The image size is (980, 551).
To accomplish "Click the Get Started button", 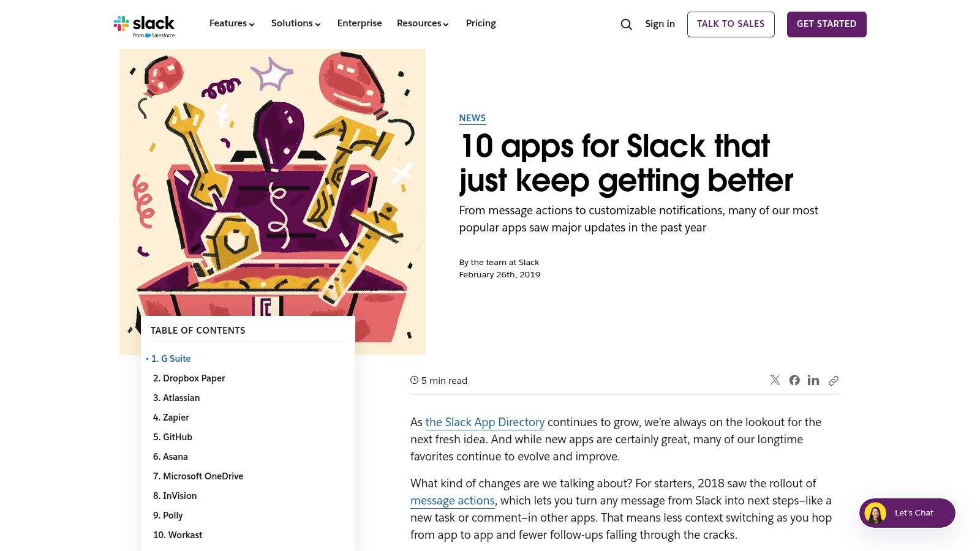I will pos(826,24).
